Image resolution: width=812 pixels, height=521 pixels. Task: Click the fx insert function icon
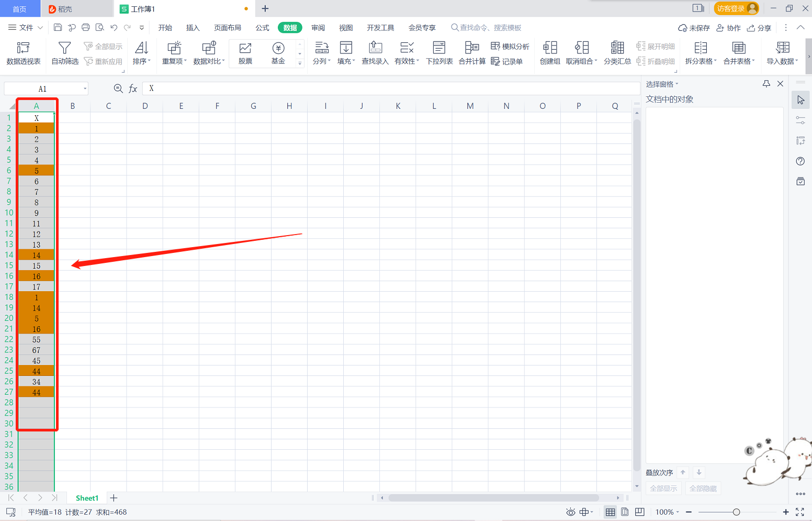tap(133, 88)
